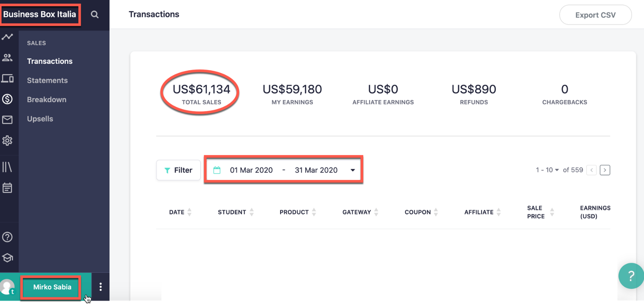Open Breakdown in the Sales menu
644x307 pixels.
click(46, 100)
